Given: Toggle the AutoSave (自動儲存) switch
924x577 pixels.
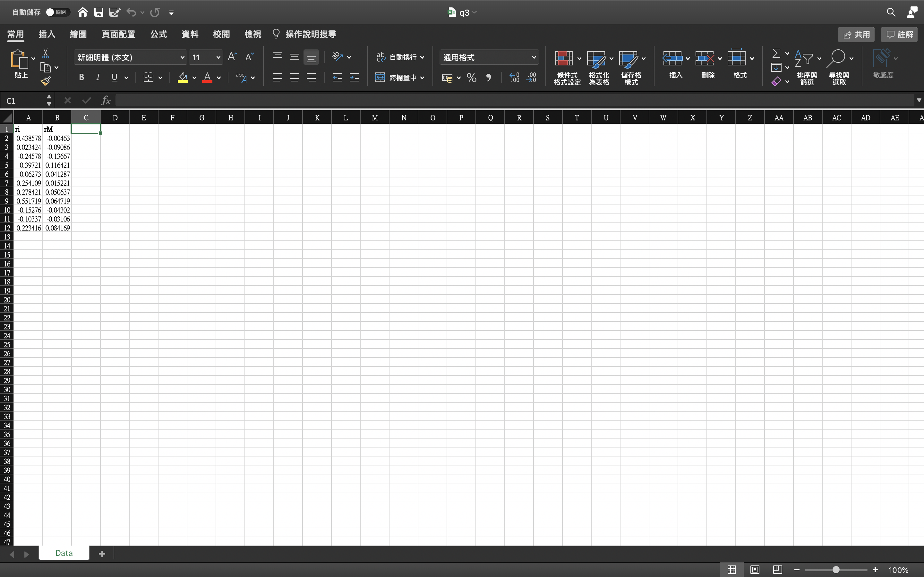Looking at the screenshot, I should tap(57, 12).
